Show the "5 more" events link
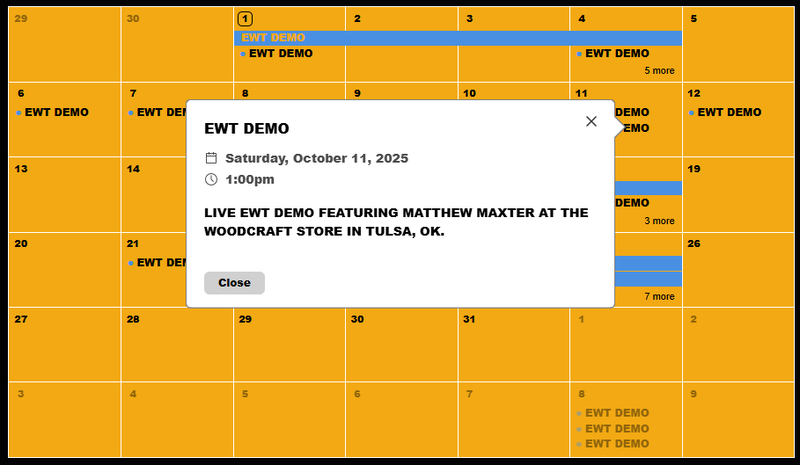 point(659,71)
